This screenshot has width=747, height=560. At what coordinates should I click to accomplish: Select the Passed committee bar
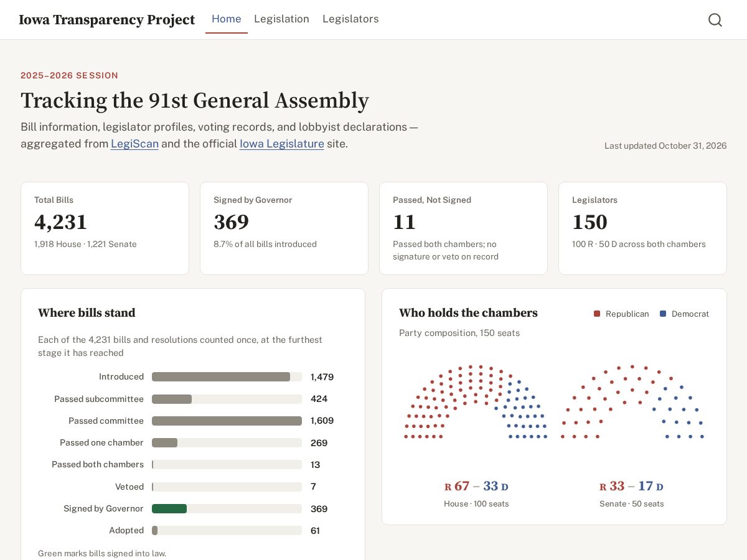227,421
